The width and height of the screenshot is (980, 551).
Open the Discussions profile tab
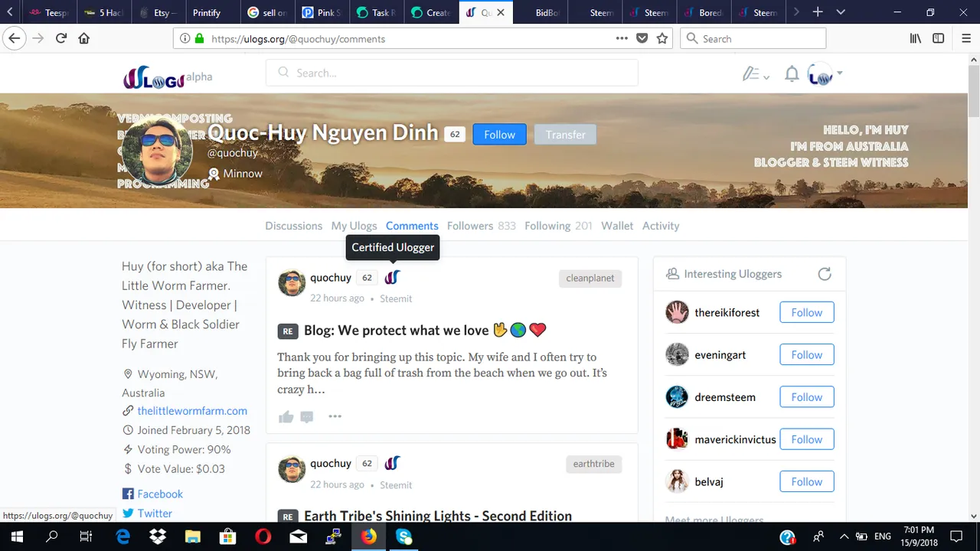293,226
